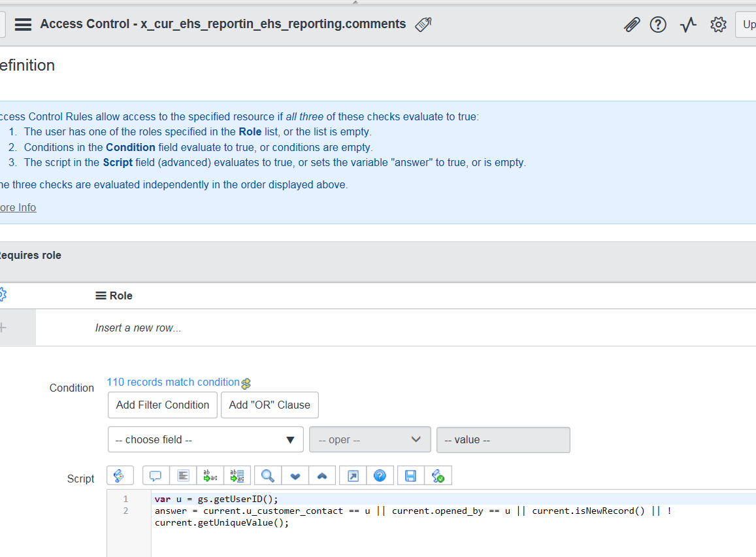756x557 pixels.
Task: Attach a file with the paperclip icon
Action: coord(631,24)
